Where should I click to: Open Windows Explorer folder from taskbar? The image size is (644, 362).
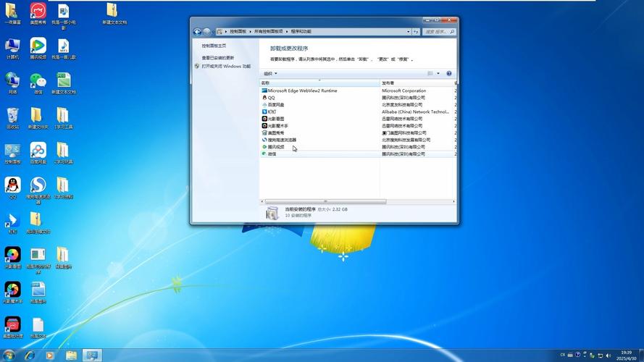(71, 355)
